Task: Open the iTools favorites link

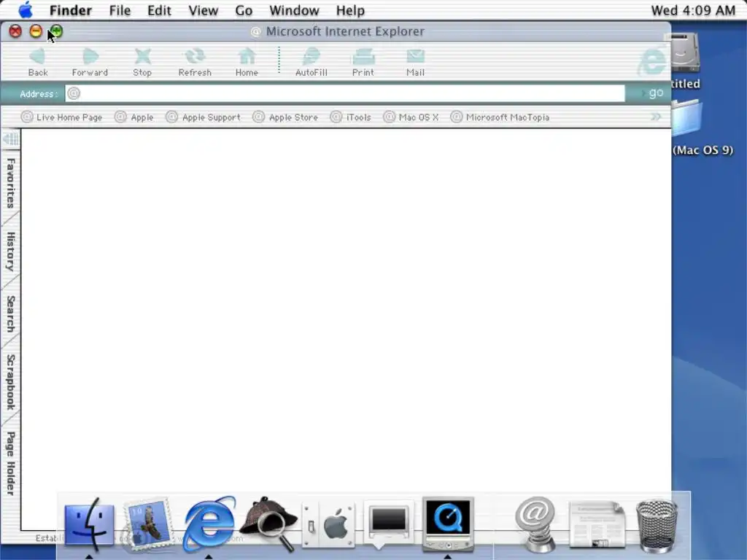Action: point(351,117)
